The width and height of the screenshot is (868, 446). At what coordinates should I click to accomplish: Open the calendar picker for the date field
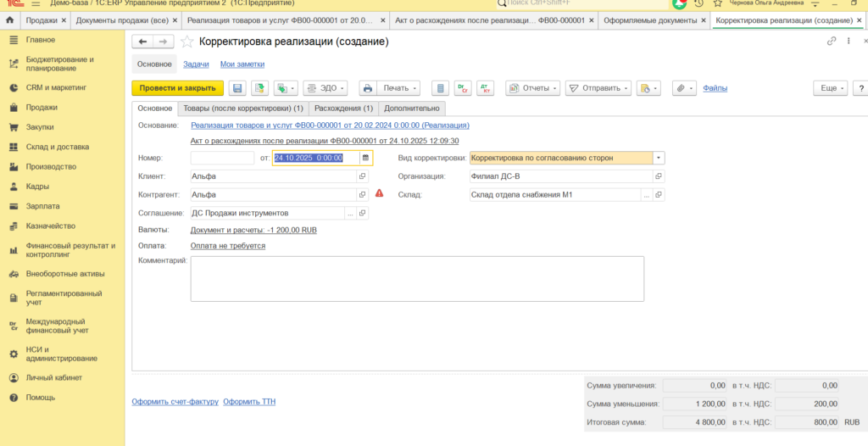(365, 158)
